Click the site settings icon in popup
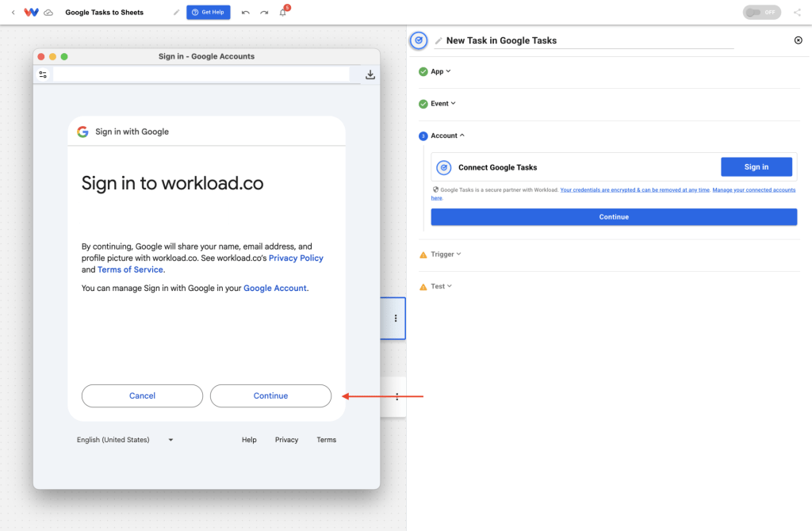Viewport: 812px width, 531px height. [x=43, y=75]
